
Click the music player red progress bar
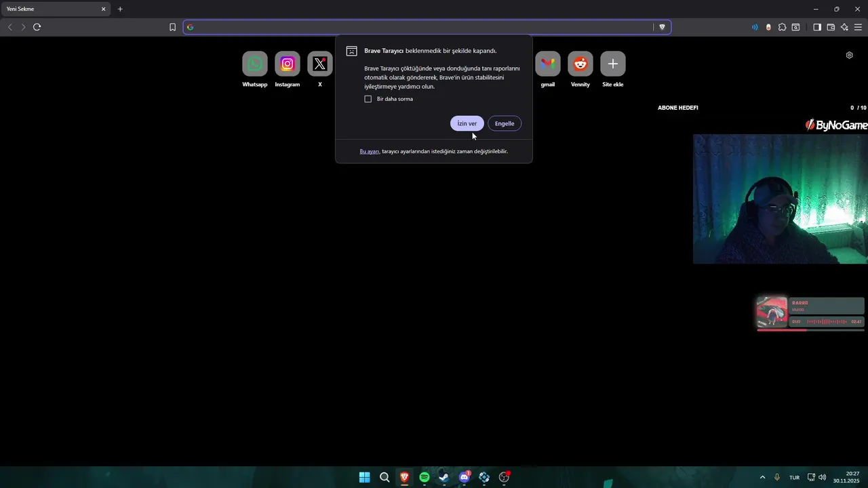coord(782,330)
